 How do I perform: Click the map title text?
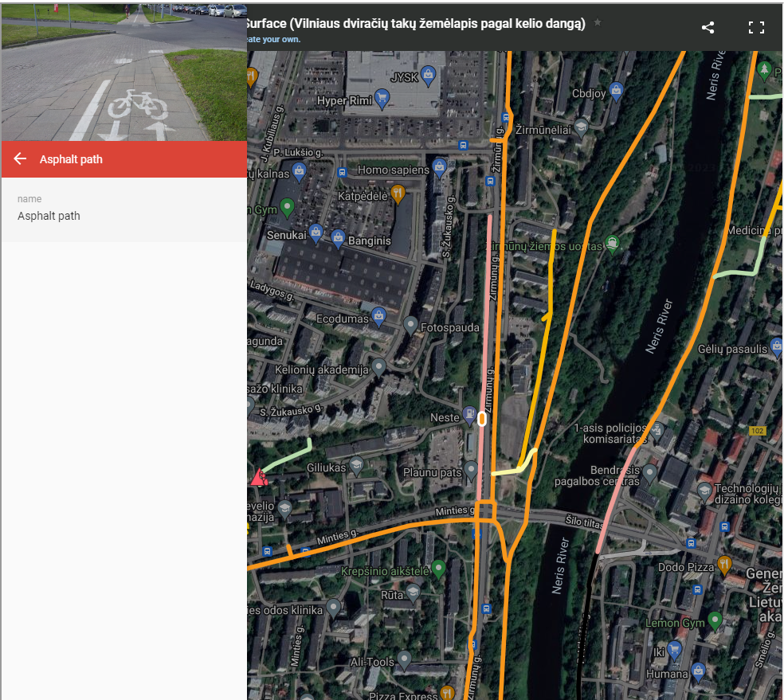click(416, 24)
